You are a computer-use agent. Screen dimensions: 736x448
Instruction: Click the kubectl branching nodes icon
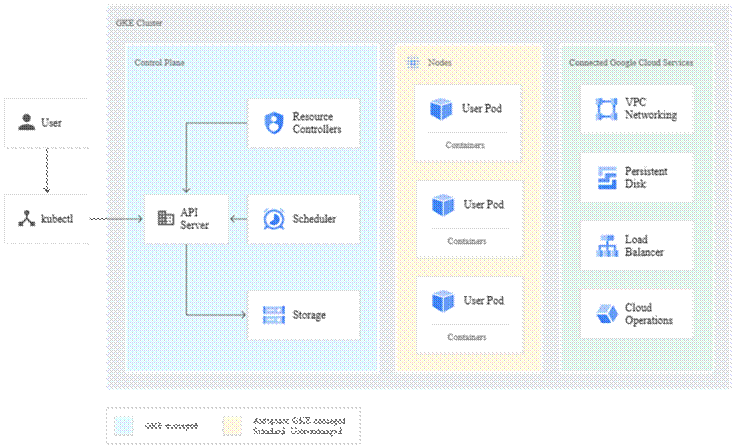pyautogui.click(x=27, y=218)
